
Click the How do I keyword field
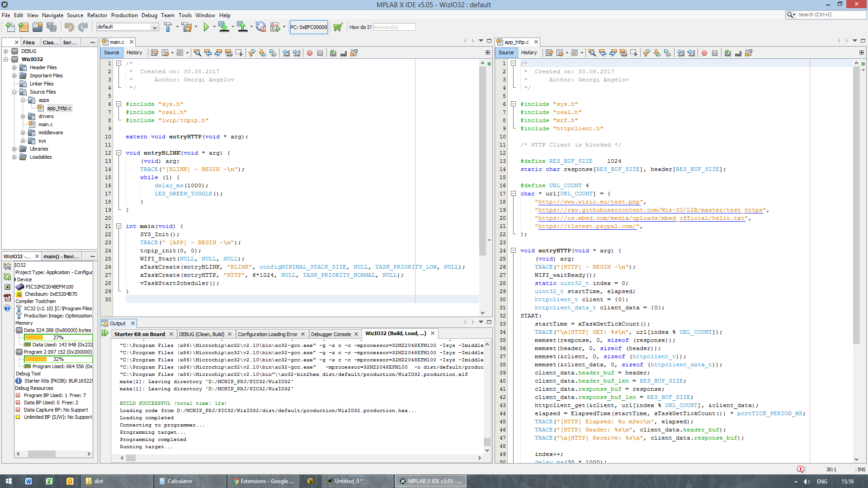coord(393,27)
